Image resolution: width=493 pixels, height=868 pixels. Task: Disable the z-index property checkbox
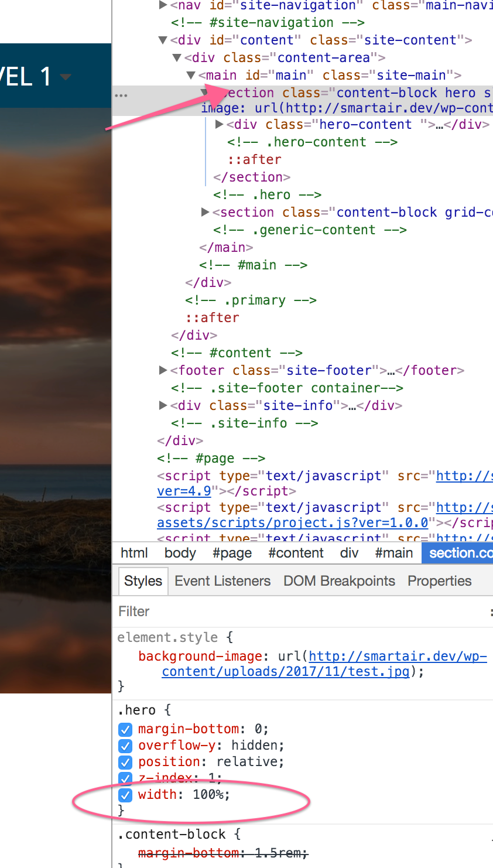click(x=125, y=778)
